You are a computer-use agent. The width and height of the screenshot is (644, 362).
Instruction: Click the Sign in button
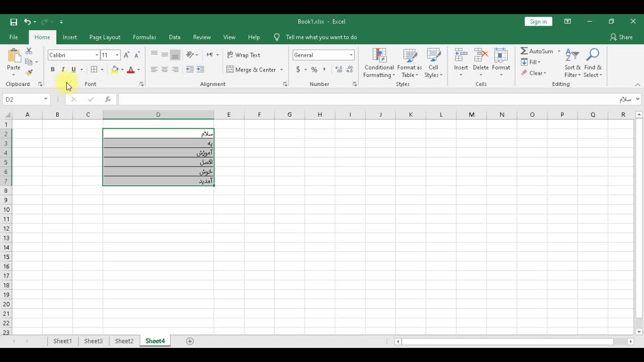pyautogui.click(x=538, y=22)
